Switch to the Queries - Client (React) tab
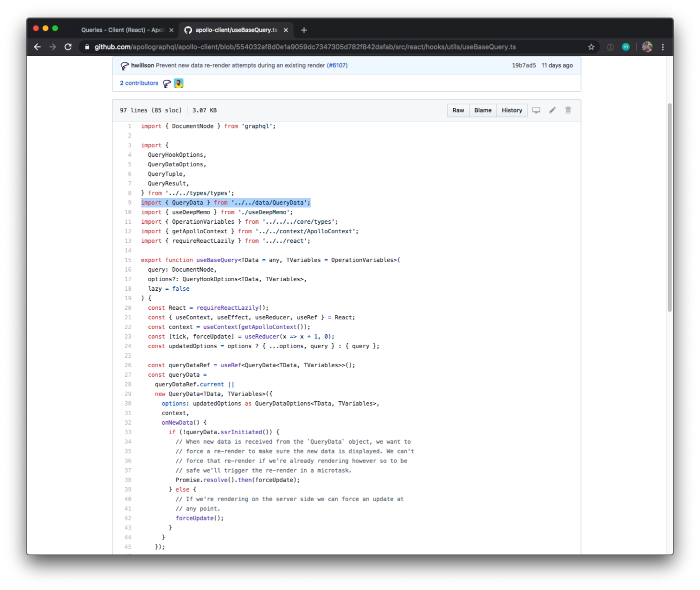Image resolution: width=700 pixels, height=590 pixels. coord(121,30)
